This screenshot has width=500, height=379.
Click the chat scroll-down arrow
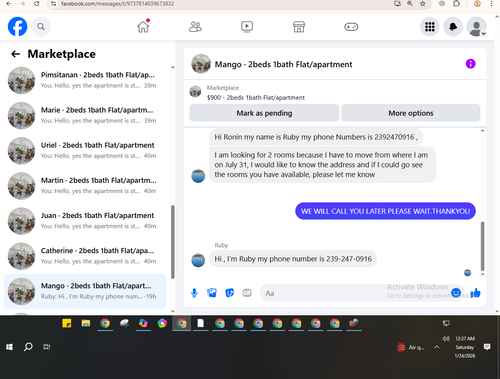(482, 274)
